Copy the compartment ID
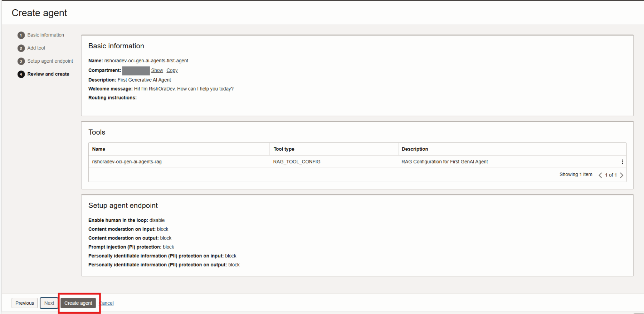The height and width of the screenshot is (314, 644). (x=172, y=71)
